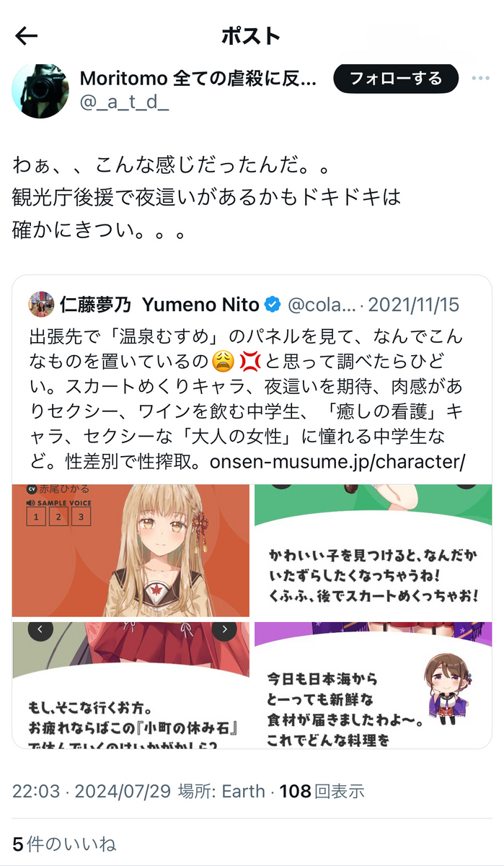Tap the quoted post date 2021/11/15

pyautogui.click(x=414, y=305)
